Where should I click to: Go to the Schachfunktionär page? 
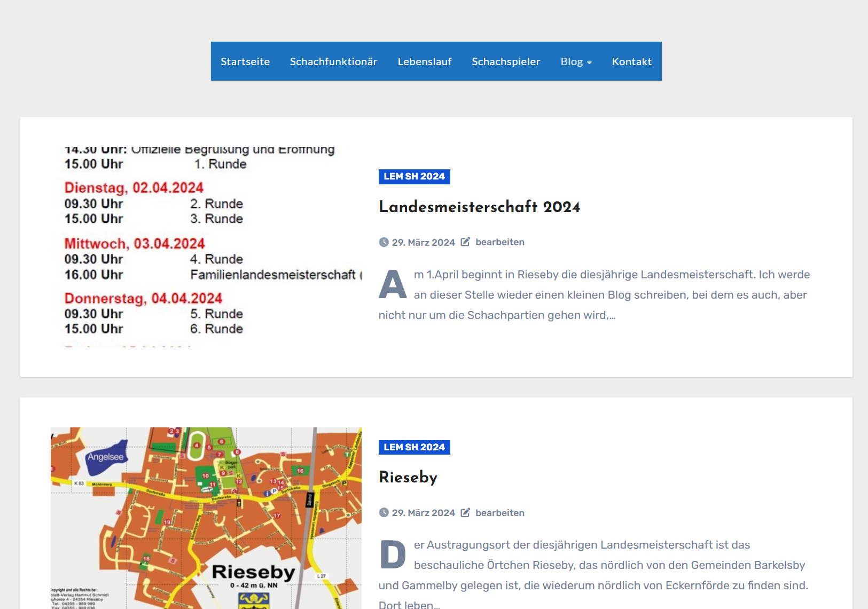click(333, 61)
